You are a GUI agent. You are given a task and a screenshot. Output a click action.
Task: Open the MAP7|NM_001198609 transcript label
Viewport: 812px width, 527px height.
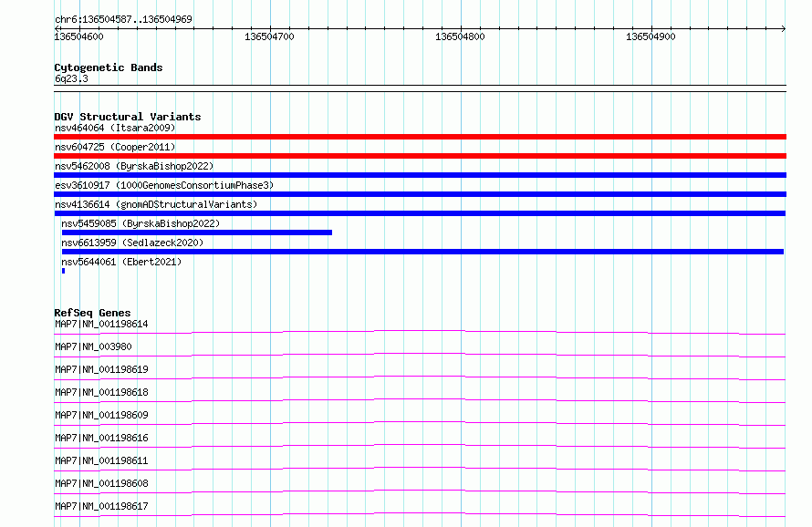101,415
